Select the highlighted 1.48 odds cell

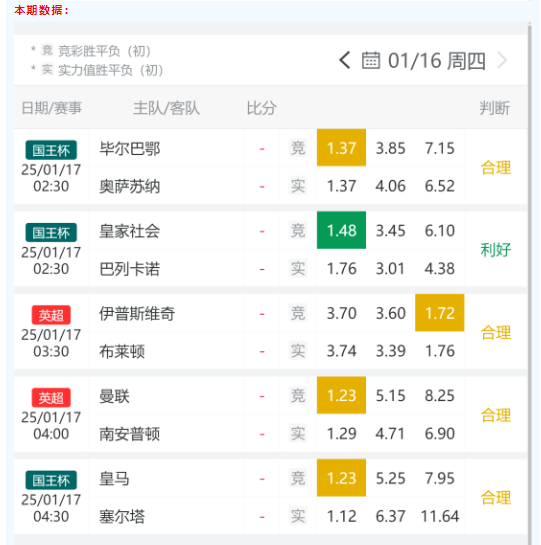pyautogui.click(x=341, y=230)
